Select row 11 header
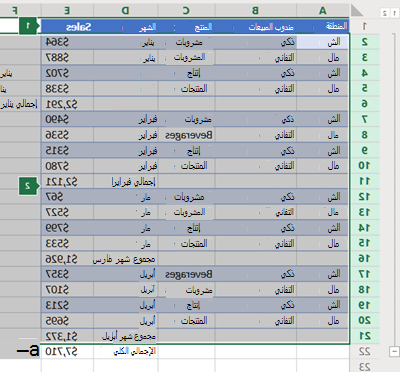 pyautogui.click(x=365, y=181)
